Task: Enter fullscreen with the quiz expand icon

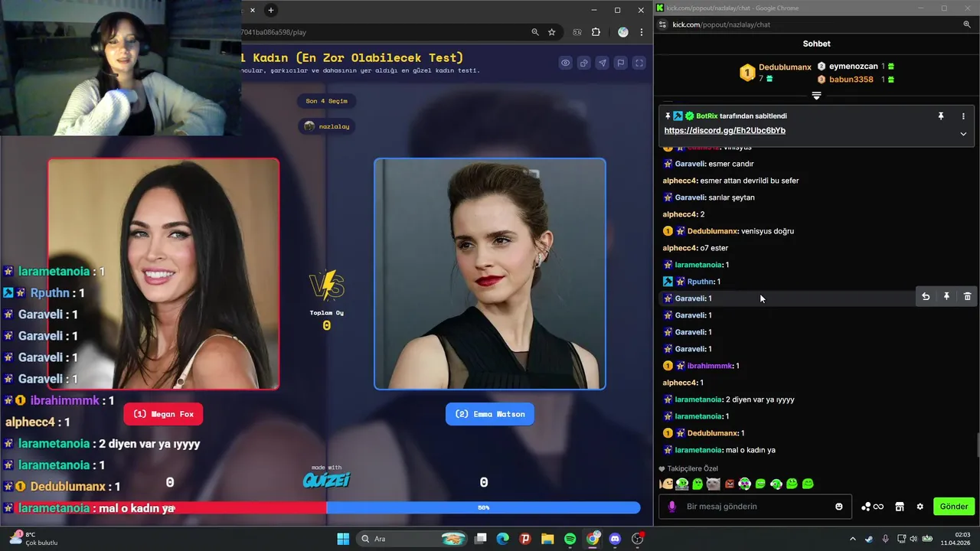Action: click(639, 63)
